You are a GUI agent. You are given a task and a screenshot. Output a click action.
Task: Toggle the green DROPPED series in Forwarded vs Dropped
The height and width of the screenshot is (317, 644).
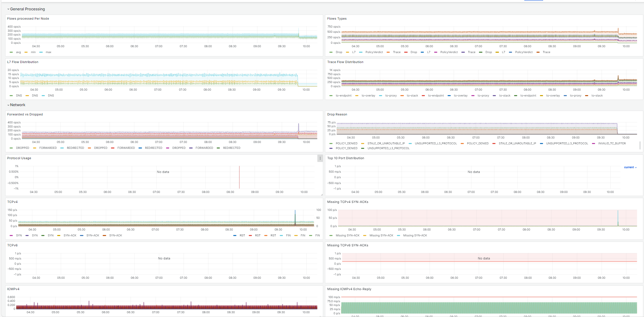click(x=23, y=148)
